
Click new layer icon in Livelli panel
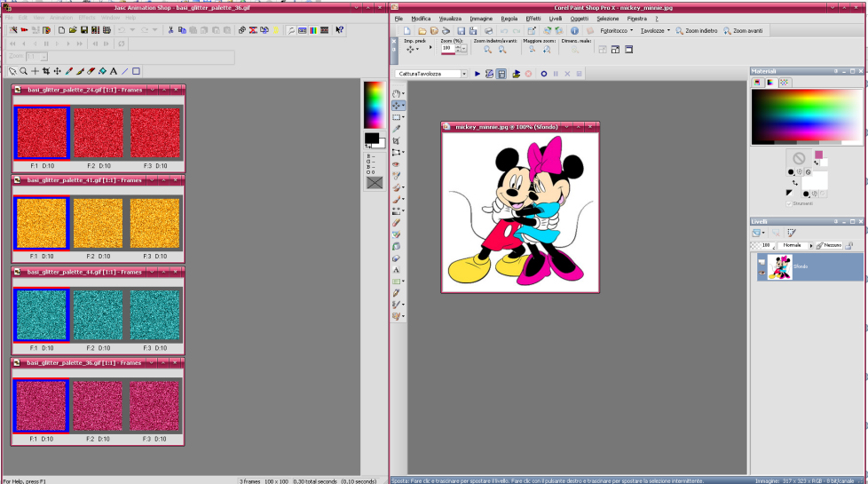pyautogui.click(x=757, y=233)
